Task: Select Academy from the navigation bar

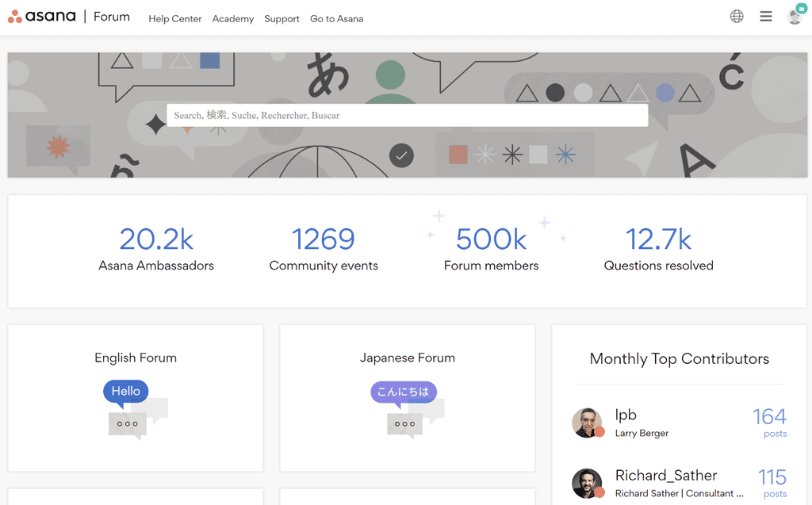Action: tap(232, 19)
